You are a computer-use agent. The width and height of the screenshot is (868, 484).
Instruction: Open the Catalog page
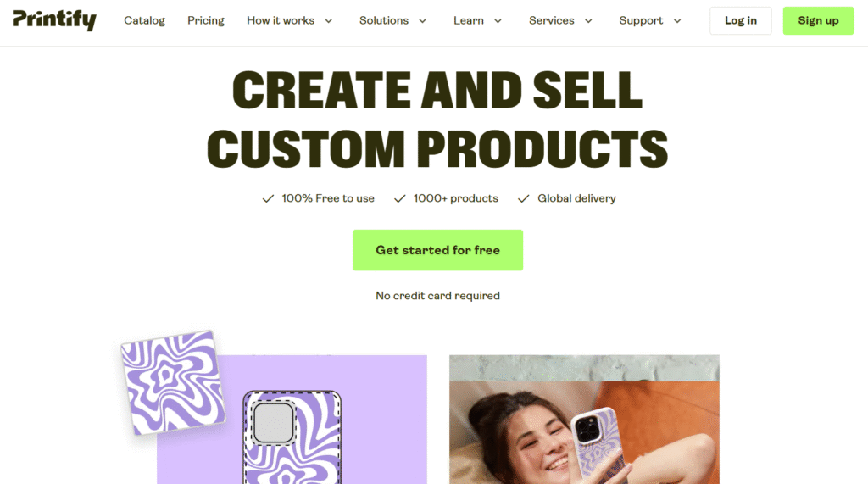point(144,20)
